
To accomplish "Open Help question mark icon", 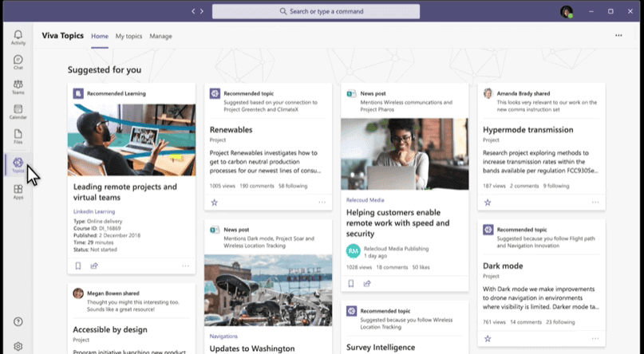I will point(18,321).
